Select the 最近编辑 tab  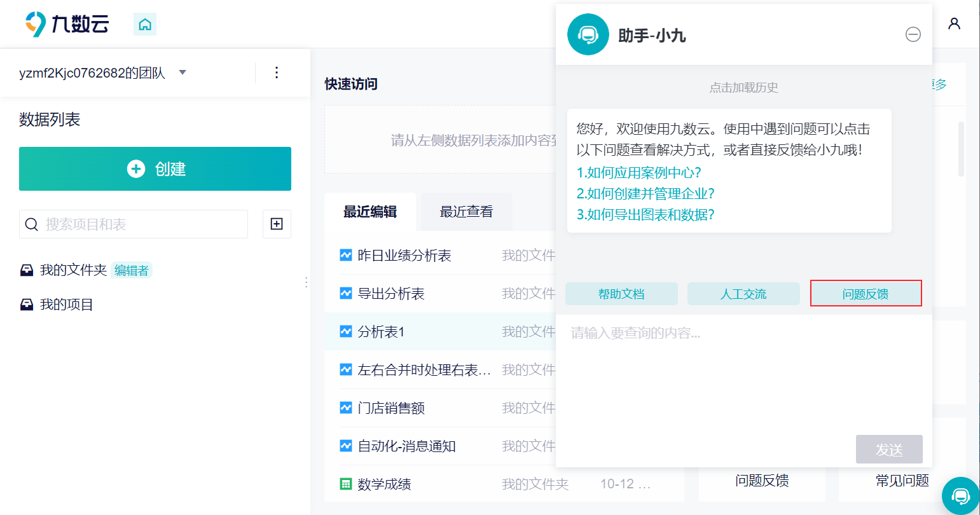(370, 212)
